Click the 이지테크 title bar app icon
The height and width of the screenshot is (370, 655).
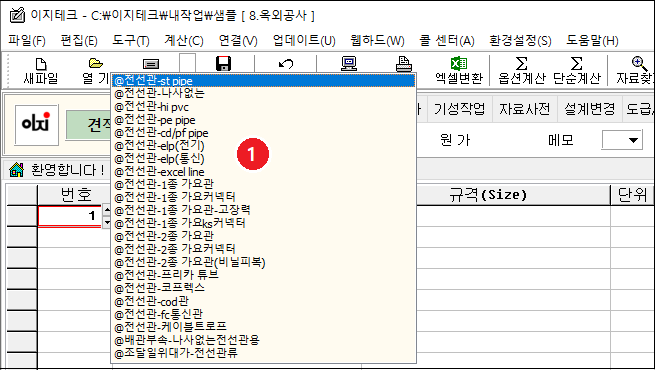tap(17, 15)
